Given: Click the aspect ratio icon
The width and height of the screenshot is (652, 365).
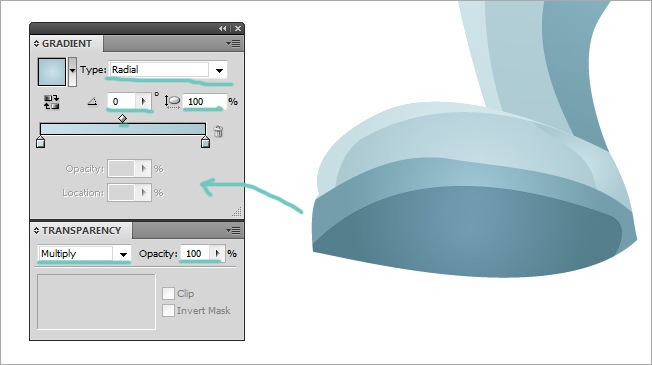Looking at the screenshot, I should point(172,102).
